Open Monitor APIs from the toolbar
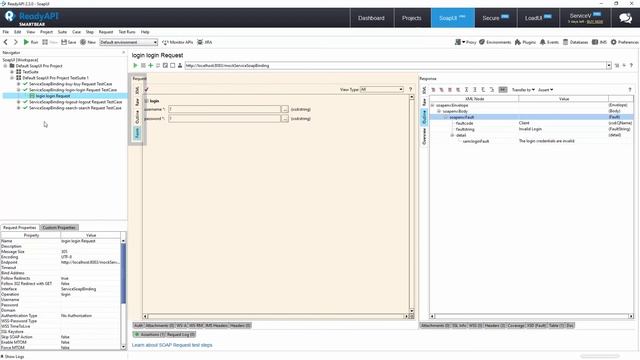Image resolution: width=640 pixels, height=360 pixels. (x=178, y=42)
